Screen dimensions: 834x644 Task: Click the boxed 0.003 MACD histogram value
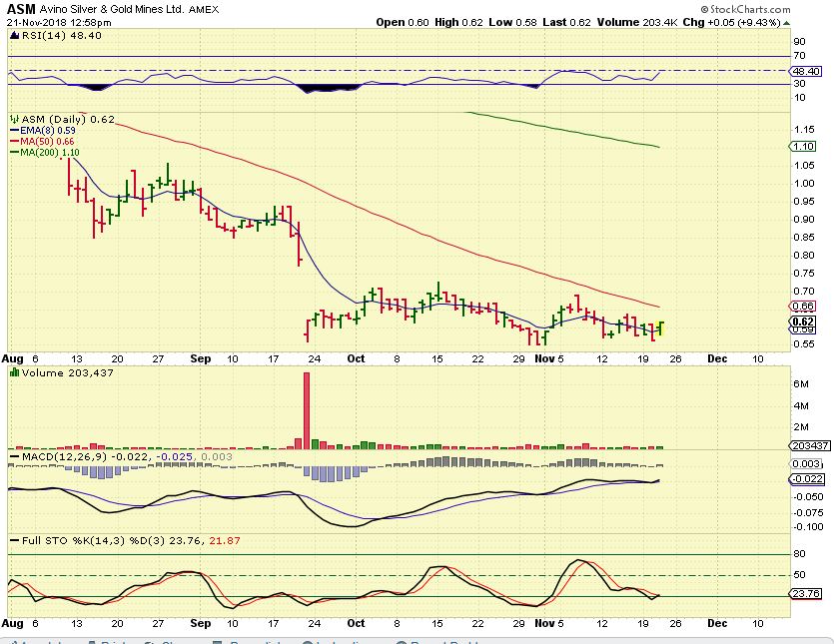[806, 464]
